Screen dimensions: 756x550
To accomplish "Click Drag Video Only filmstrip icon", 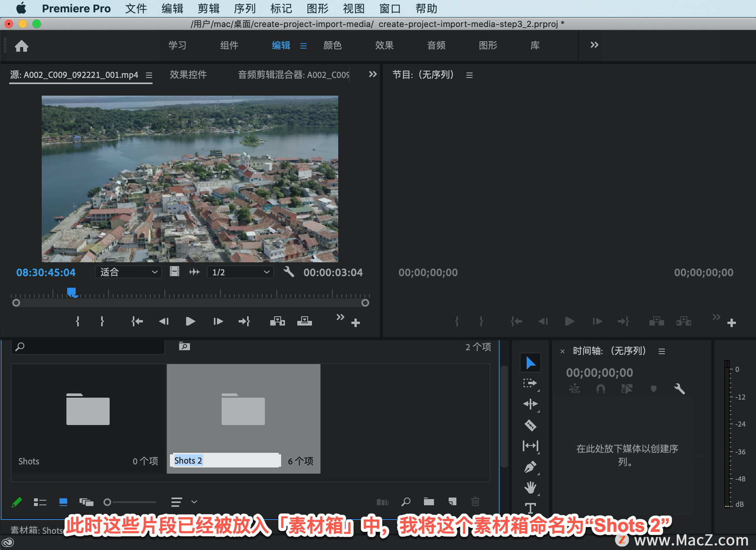I will click(x=174, y=272).
